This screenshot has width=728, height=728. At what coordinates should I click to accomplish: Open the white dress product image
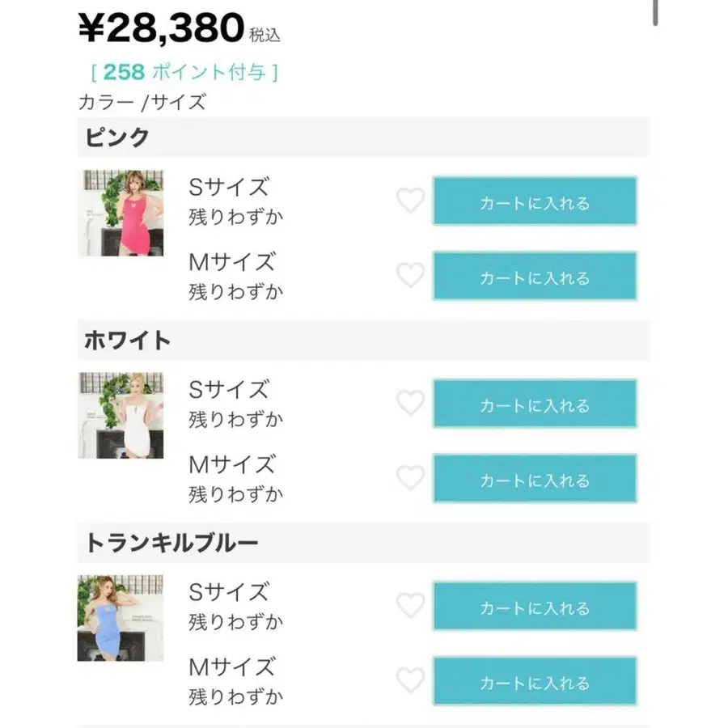(x=121, y=415)
